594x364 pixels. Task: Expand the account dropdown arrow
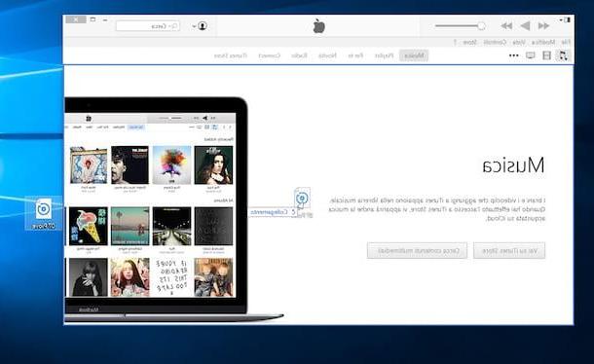(194, 26)
